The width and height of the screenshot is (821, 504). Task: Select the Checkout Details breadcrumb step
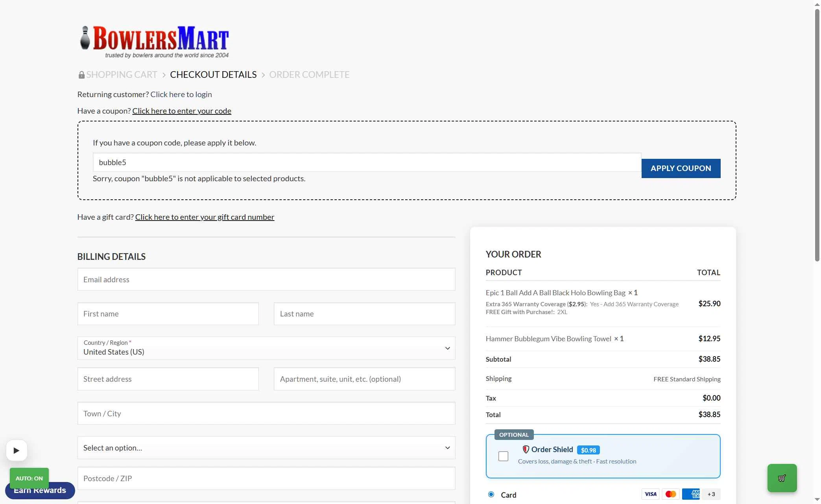click(x=213, y=75)
